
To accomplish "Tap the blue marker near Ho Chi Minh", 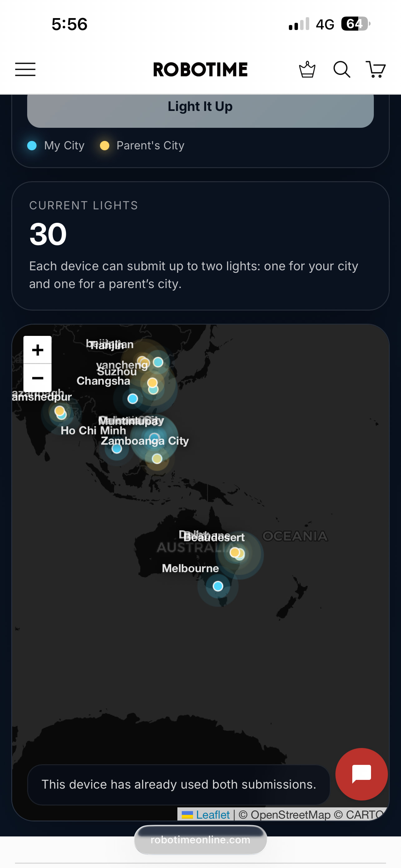I will point(117,449).
